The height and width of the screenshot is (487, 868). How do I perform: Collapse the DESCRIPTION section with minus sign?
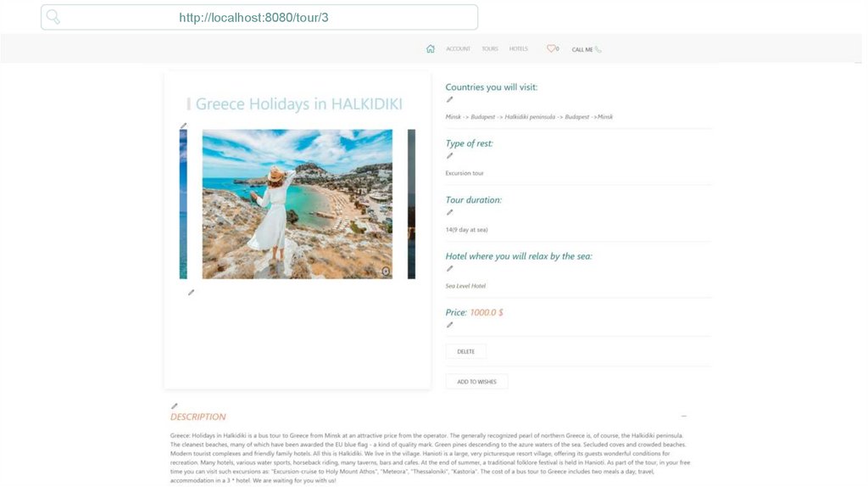click(x=684, y=416)
